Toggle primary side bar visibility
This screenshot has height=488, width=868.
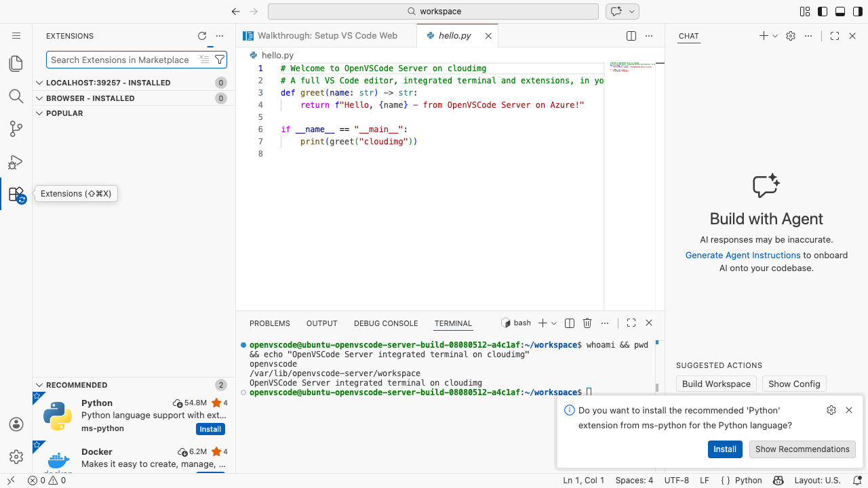(x=823, y=12)
